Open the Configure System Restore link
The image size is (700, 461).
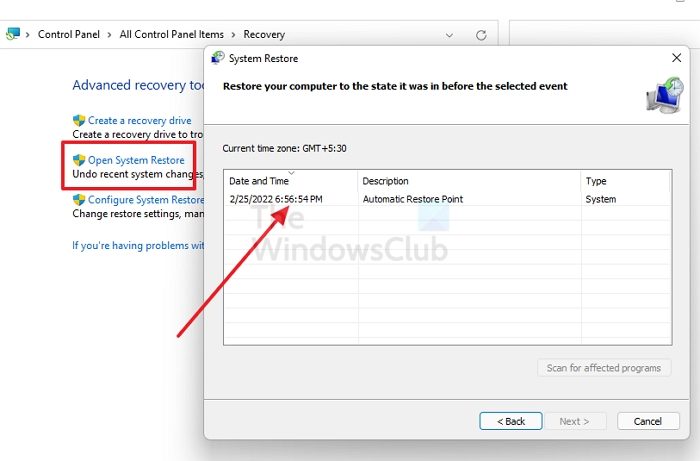[x=146, y=199]
